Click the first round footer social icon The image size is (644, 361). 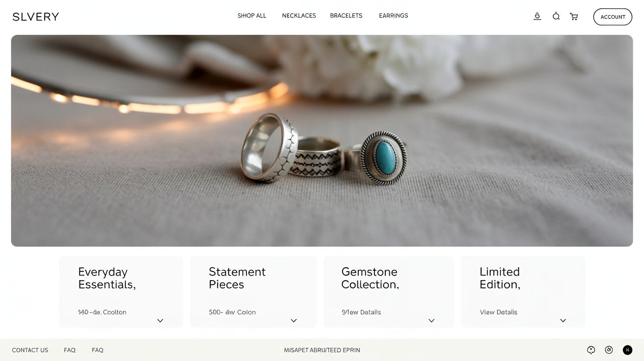[x=591, y=350]
